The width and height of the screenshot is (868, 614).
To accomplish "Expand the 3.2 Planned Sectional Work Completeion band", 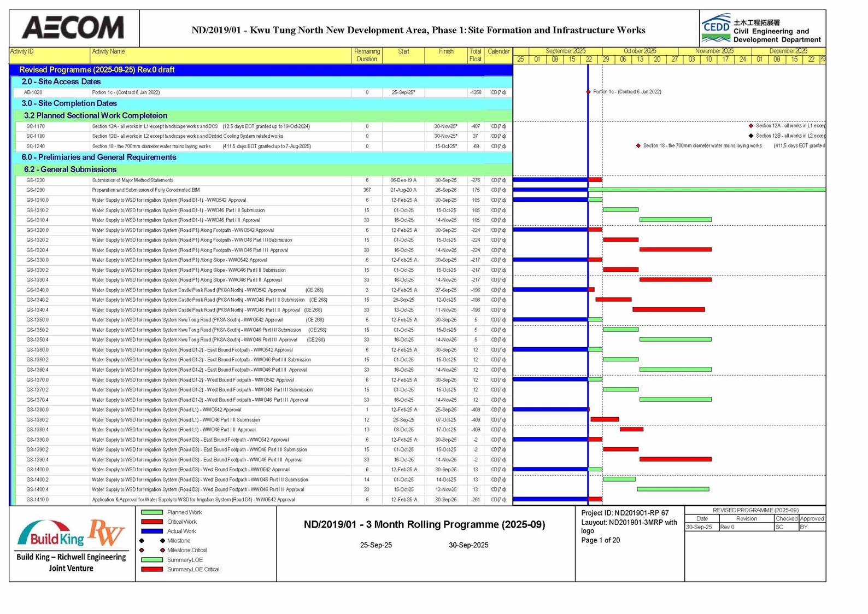I will [95, 115].
